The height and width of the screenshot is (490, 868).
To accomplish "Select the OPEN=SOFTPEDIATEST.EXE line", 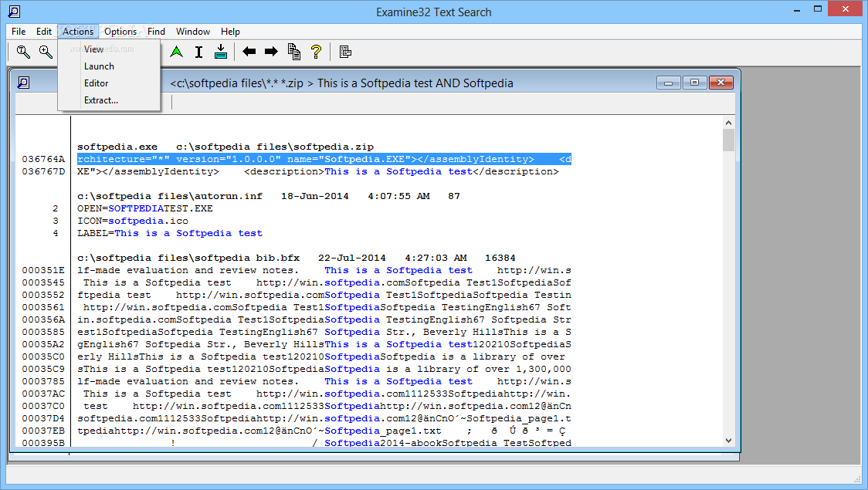I will tap(145, 208).
